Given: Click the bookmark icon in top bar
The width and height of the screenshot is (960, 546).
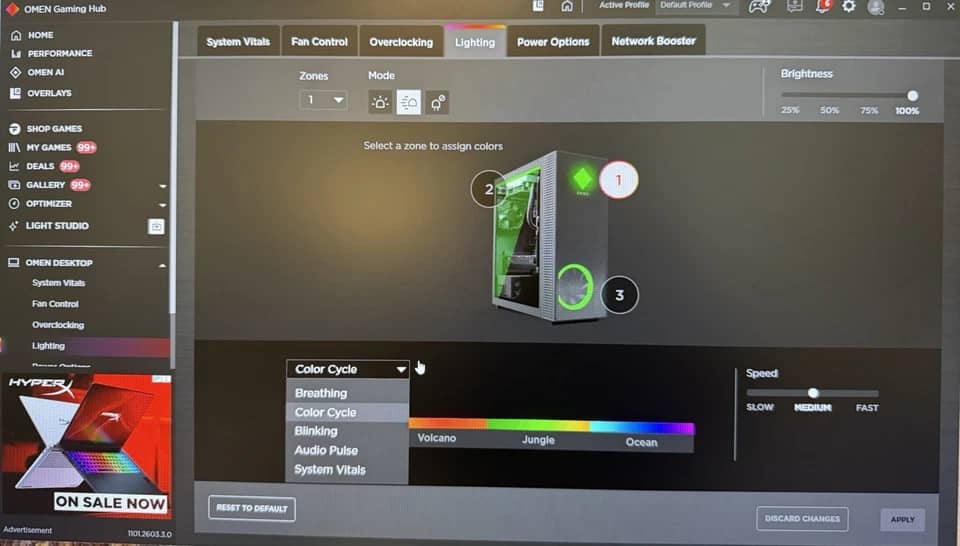Looking at the screenshot, I should pyautogui.click(x=795, y=6).
